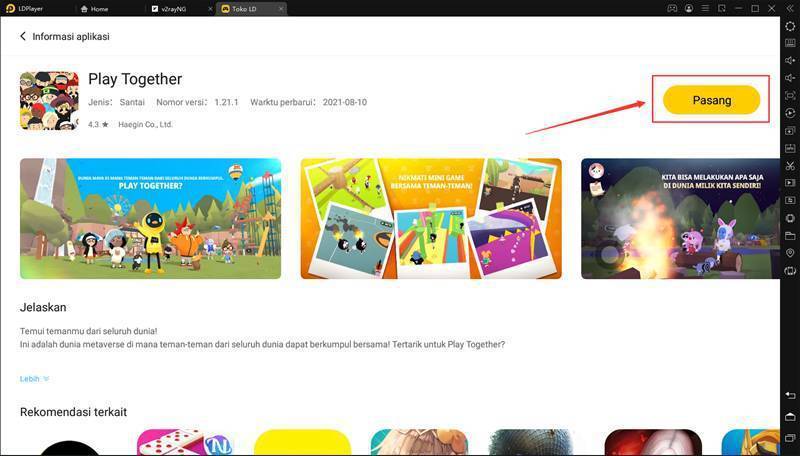The height and width of the screenshot is (456, 800).
Task: Open the shared folder icon
Action: coord(790,236)
